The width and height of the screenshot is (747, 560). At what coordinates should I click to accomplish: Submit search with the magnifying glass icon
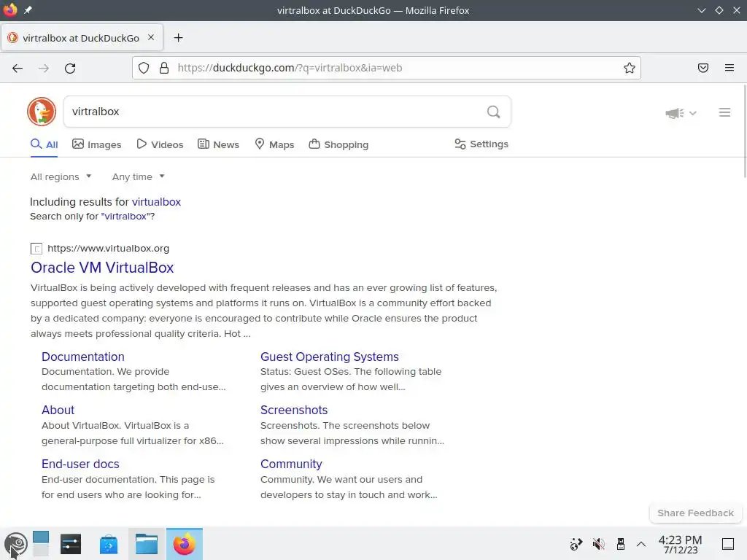tap(494, 112)
